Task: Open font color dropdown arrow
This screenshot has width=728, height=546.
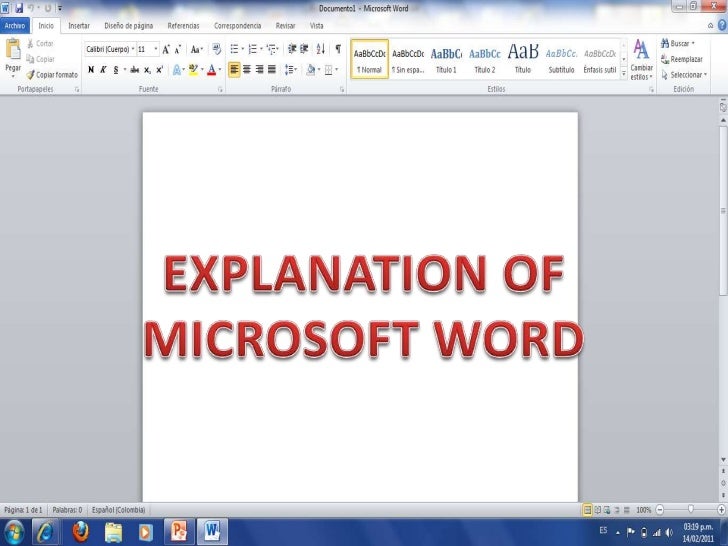Action: tap(220, 70)
